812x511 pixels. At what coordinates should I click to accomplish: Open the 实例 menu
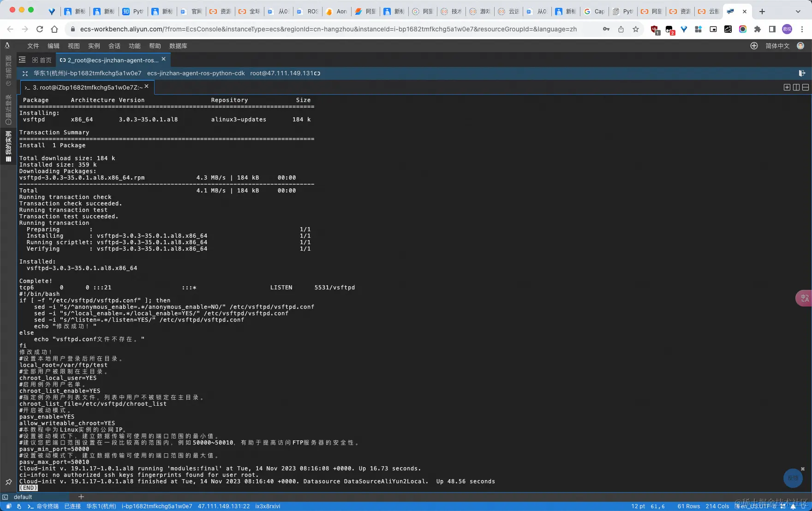(x=94, y=46)
